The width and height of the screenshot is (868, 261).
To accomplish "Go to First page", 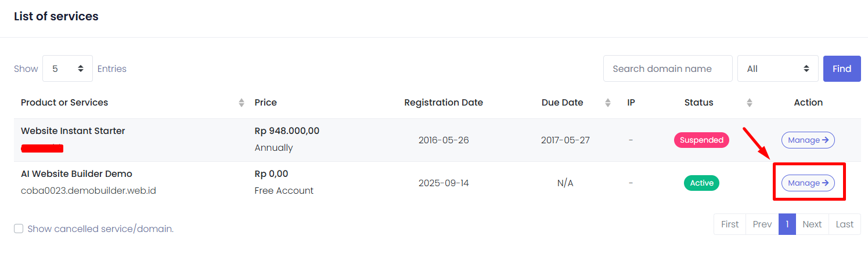I will click(x=730, y=224).
